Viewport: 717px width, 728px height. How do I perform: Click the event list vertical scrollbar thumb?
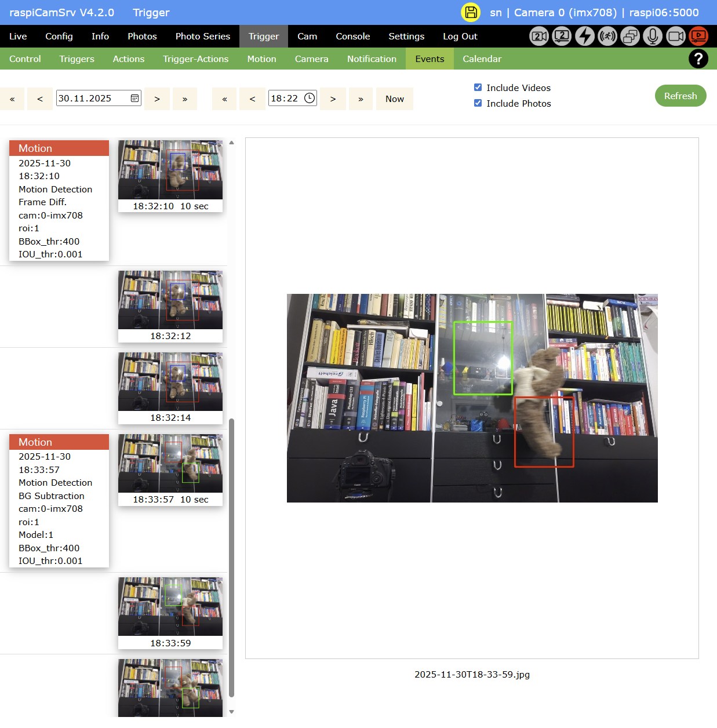point(232,556)
